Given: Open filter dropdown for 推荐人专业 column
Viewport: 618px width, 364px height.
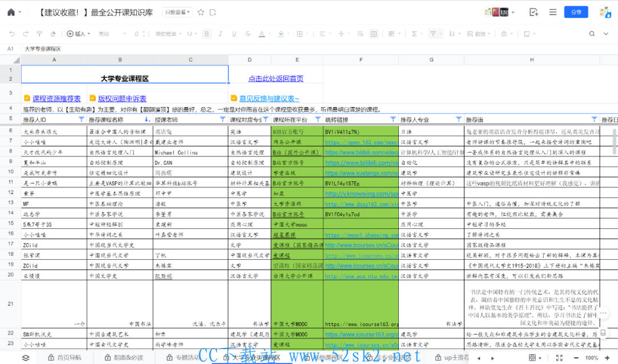Looking at the screenshot, I should (x=459, y=119).
